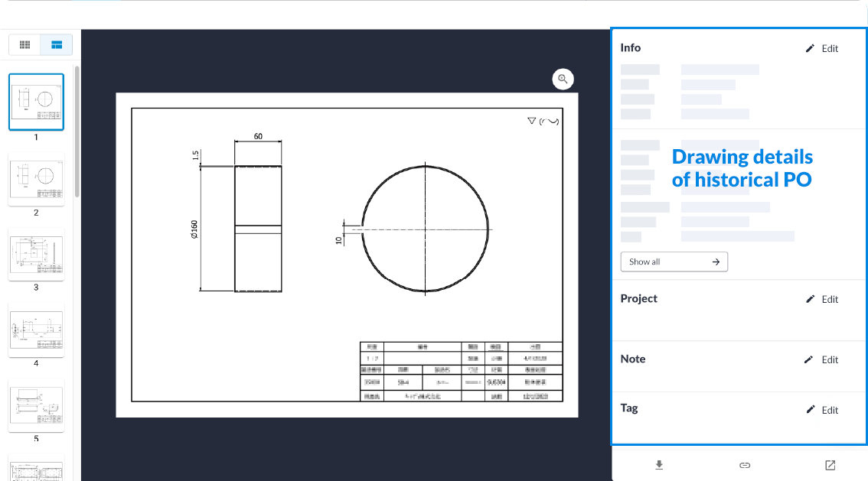Click Edit in the Tag section
This screenshot has width=868, height=481.
point(830,410)
